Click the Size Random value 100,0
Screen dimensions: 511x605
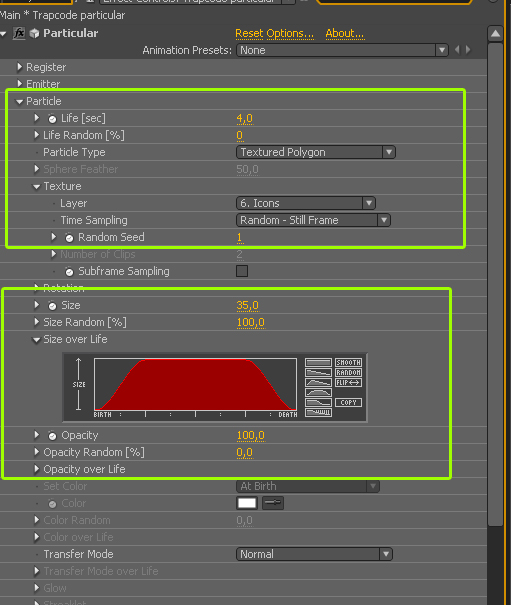(250, 323)
